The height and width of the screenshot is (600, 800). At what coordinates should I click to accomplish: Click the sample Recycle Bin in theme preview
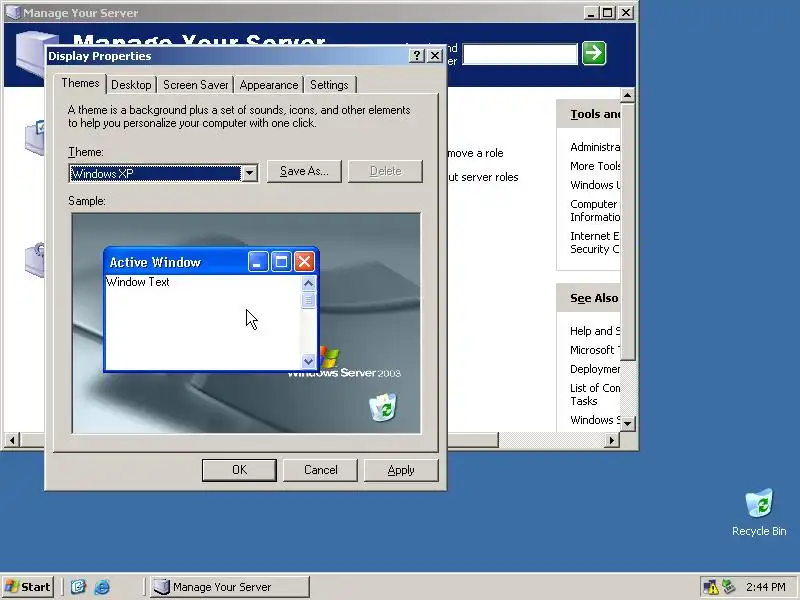click(x=383, y=407)
